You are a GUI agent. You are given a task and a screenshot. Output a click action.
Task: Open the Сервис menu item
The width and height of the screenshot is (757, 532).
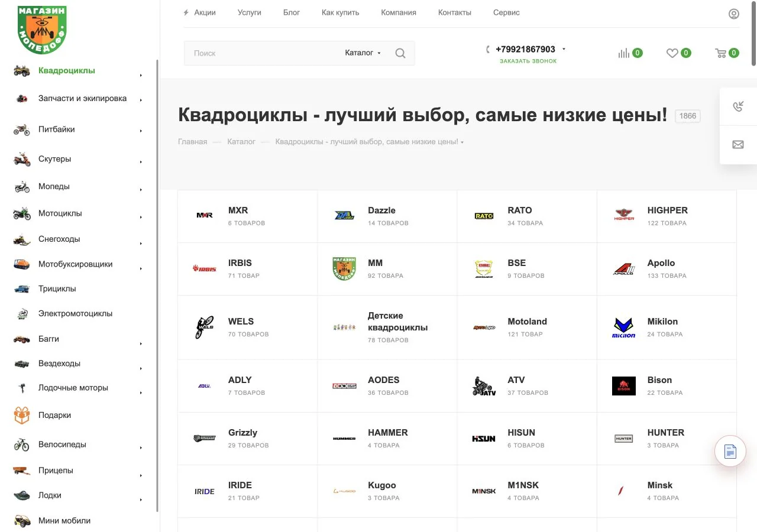pos(506,12)
